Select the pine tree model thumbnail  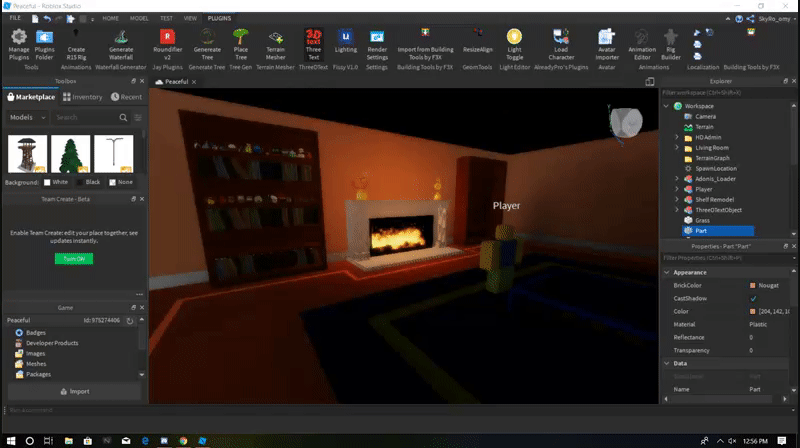click(x=70, y=154)
